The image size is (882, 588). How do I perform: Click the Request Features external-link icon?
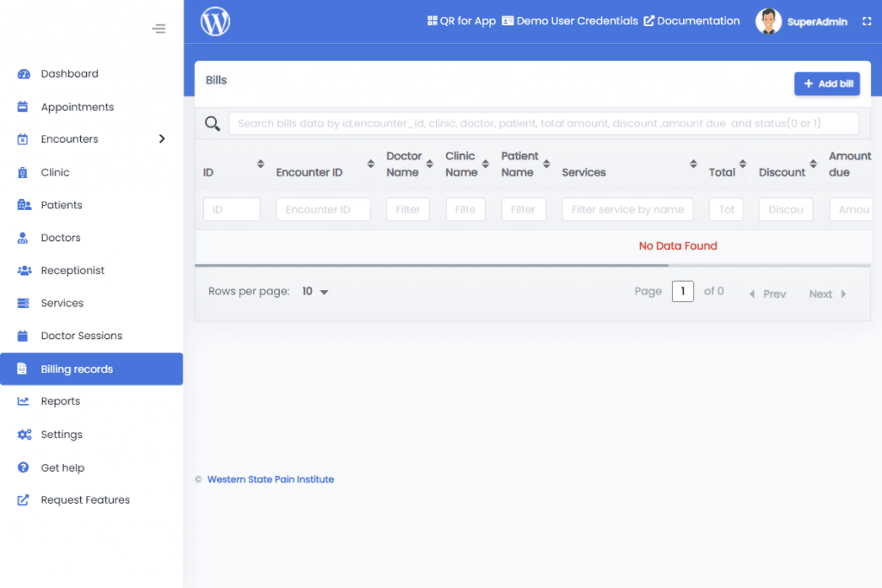(x=23, y=499)
